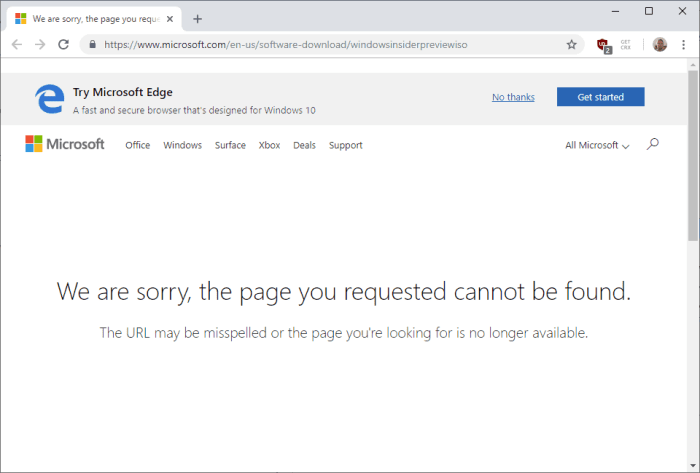Open the uBlock shield extension icon

pos(604,45)
